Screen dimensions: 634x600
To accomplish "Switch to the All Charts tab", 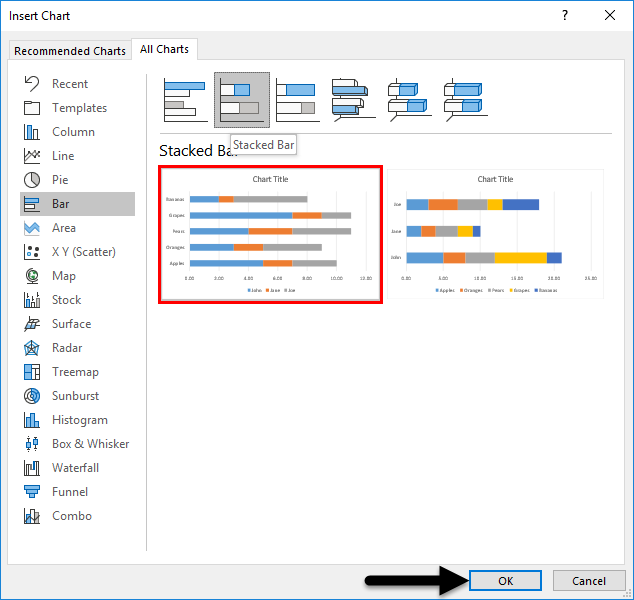I will click(x=164, y=49).
